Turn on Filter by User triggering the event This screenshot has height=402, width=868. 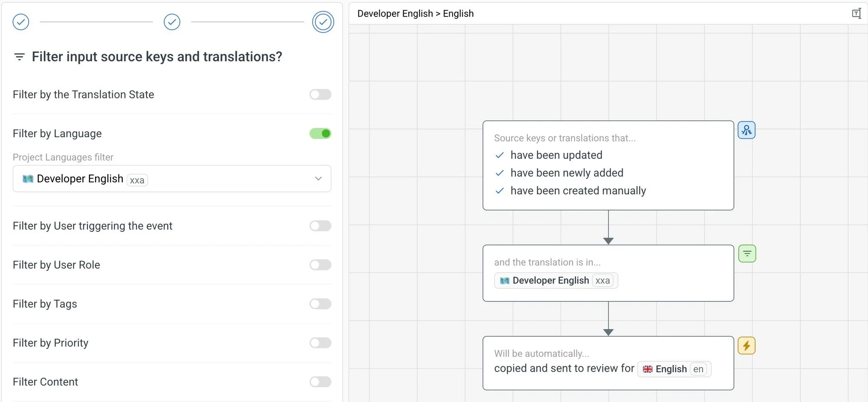pyautogui.click(x=320, y=226)
